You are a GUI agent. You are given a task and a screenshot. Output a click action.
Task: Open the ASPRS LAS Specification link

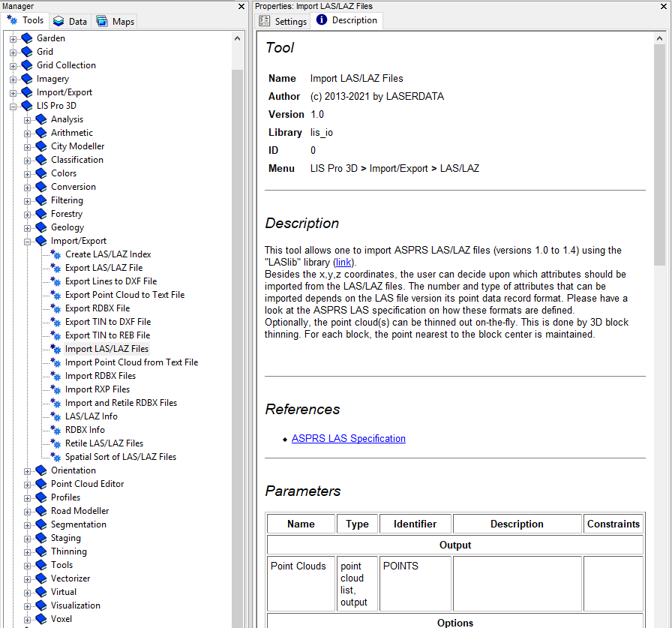(x=349, y=438)
